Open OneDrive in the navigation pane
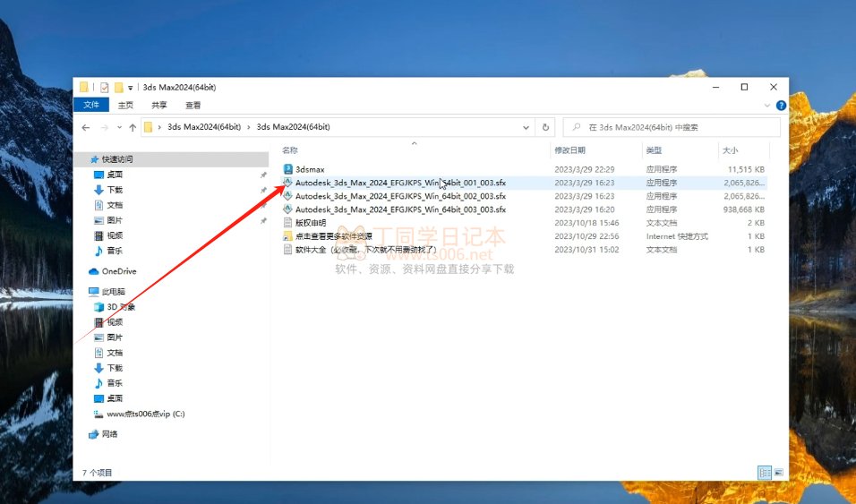856x504 pixels. coord(118,271)
